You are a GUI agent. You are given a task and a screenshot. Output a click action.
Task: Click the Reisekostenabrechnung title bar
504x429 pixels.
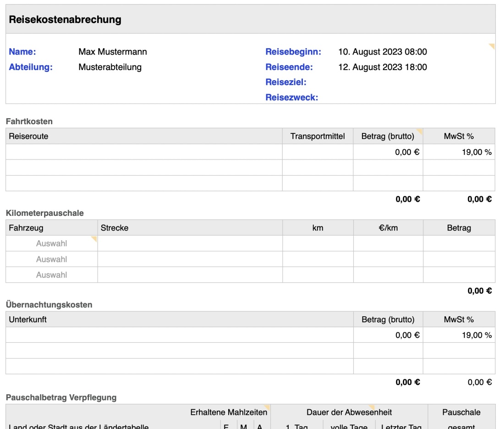click(x=137, y=20)
